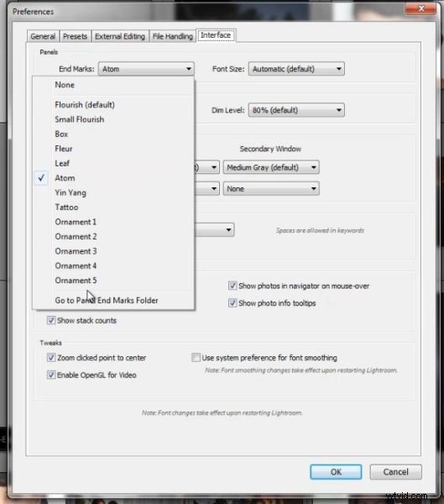Viewport: 444px width, 504px height.
Task: Open the secondary window None dropdown
Action: click(x=271, y=189)
